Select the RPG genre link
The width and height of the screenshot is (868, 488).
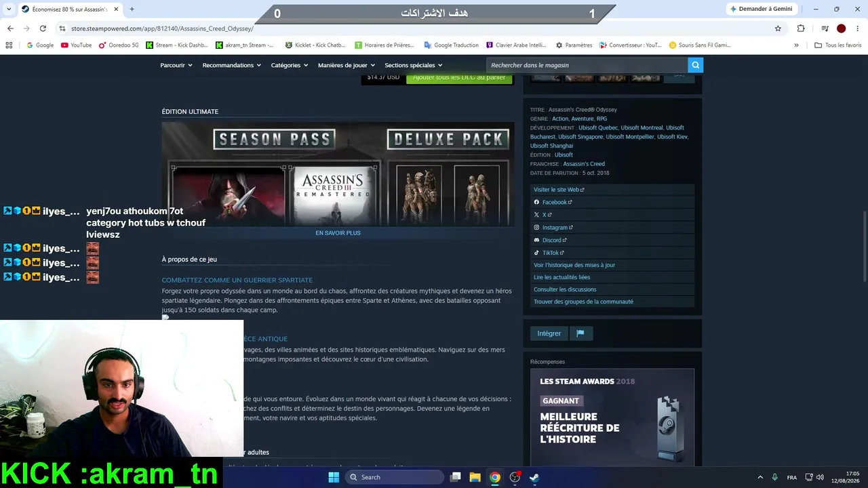601,119
